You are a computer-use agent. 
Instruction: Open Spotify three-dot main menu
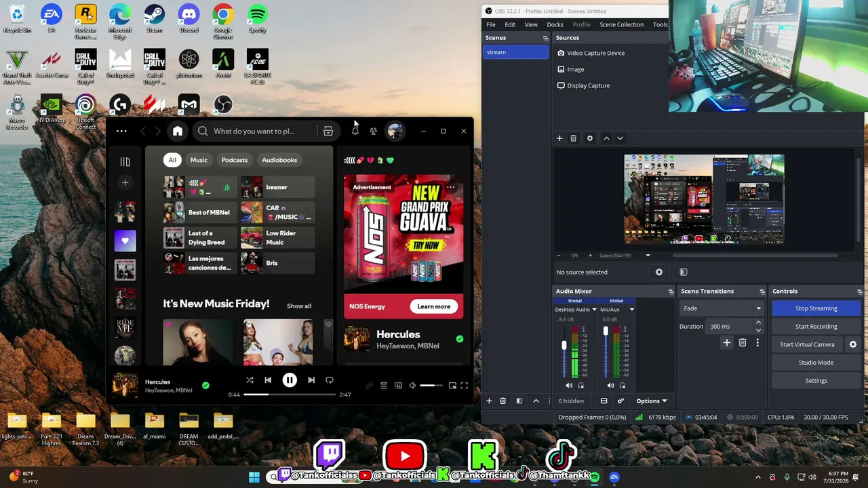tap(121, 131)
